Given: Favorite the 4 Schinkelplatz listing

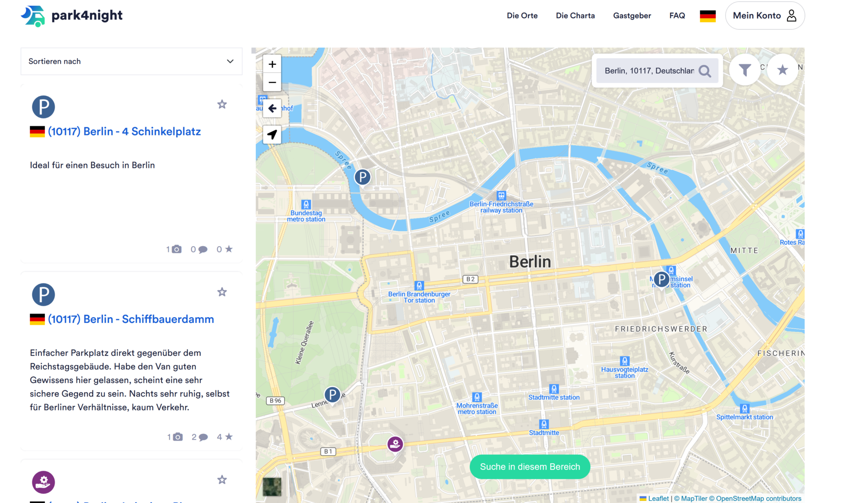Looking at the screenshot, I should pos(222,104).
